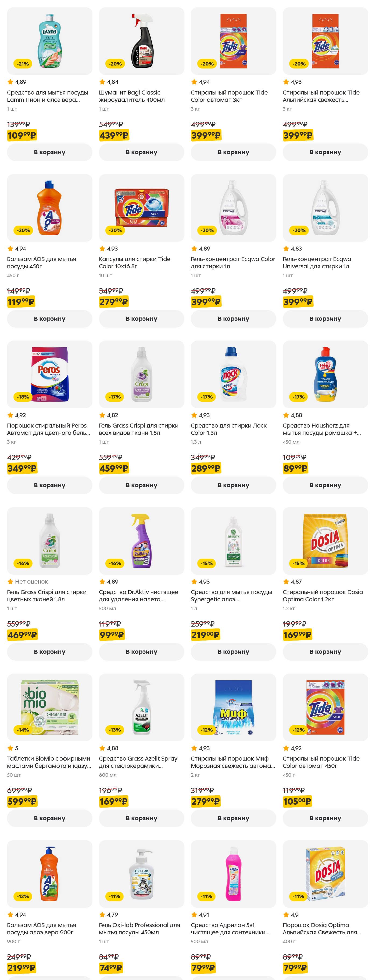
Task: Click the -14% badge on BioMio tablets
Action: click(23, 730)
